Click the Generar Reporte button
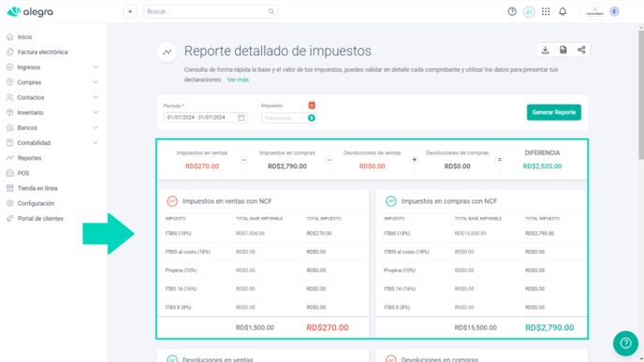 pos(553,112)
